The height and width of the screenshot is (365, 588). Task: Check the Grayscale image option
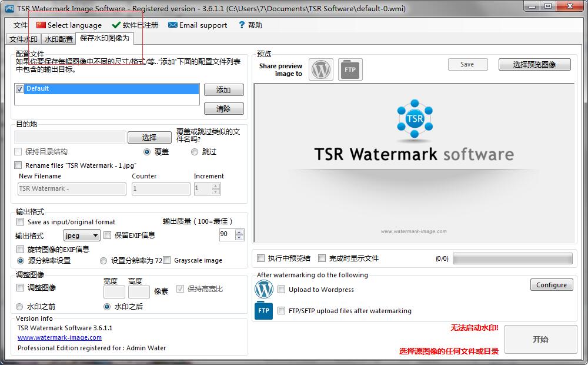click(x=167, y=260)
